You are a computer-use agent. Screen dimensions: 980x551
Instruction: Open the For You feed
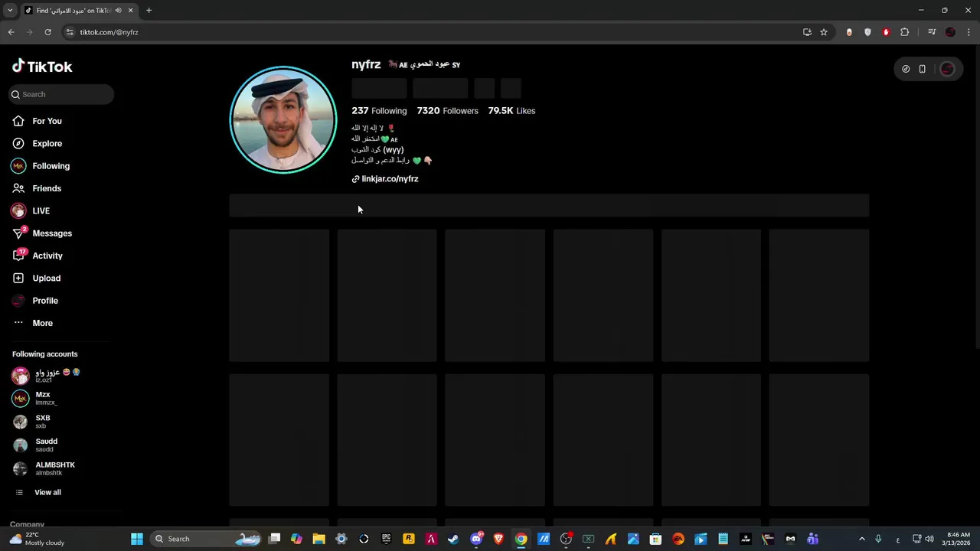pyautogui.click(x=47, y=121)
